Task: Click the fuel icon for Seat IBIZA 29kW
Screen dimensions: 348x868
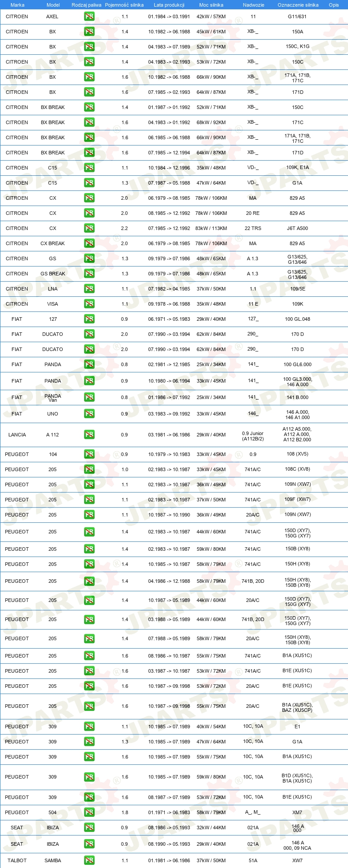Action: point(89,844)
